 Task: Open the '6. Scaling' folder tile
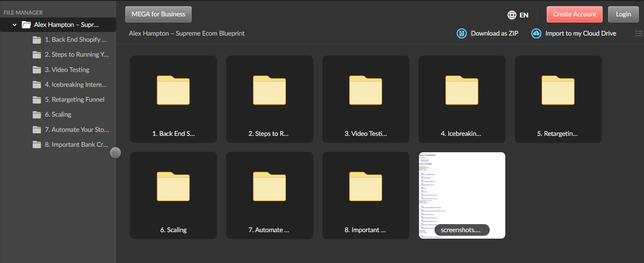point(174,195)
